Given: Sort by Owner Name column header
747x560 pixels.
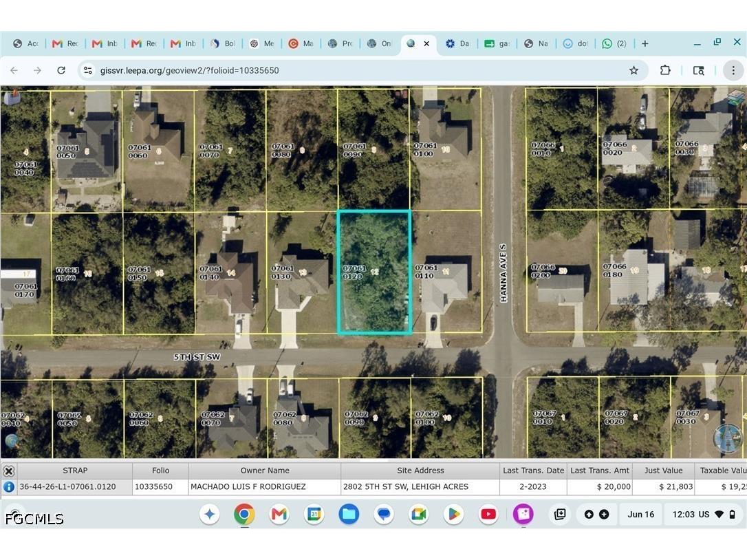Looking at the screenshot, I should [265, 471].
